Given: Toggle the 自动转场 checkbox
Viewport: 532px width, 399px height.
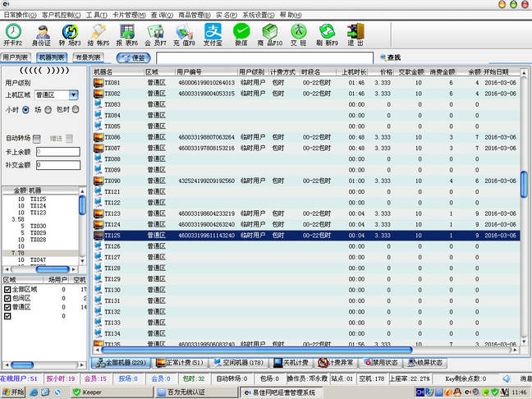Looking at the screenshot, I should (37, 139).
